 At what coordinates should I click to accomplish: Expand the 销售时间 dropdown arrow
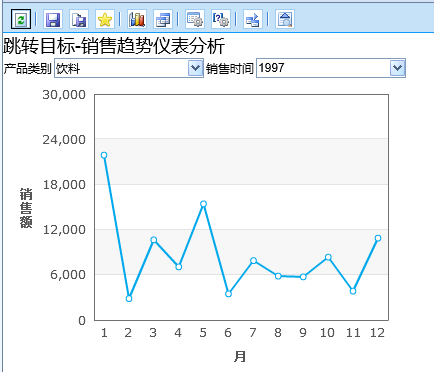[x=397, y=68]
